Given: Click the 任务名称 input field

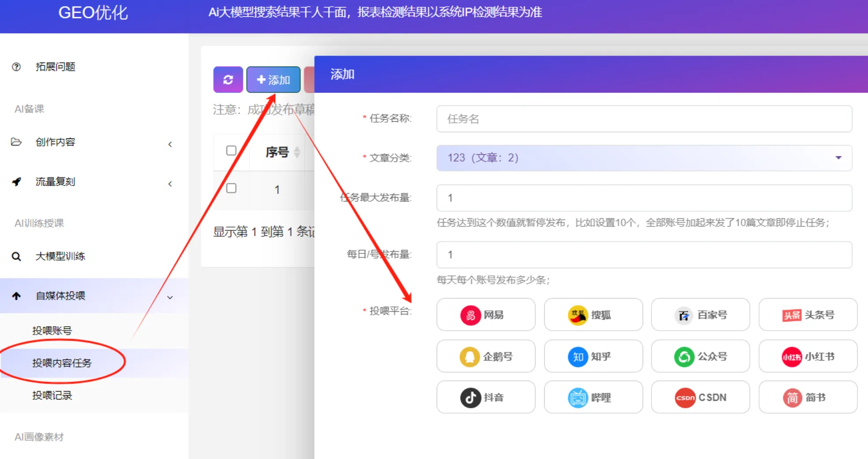Looking at the screenshot, I should point(644,119).
